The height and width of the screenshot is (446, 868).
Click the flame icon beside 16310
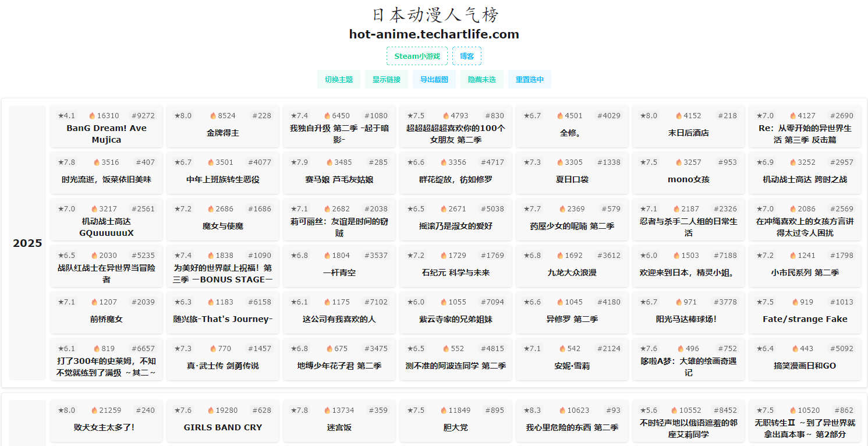pos(92,116)
